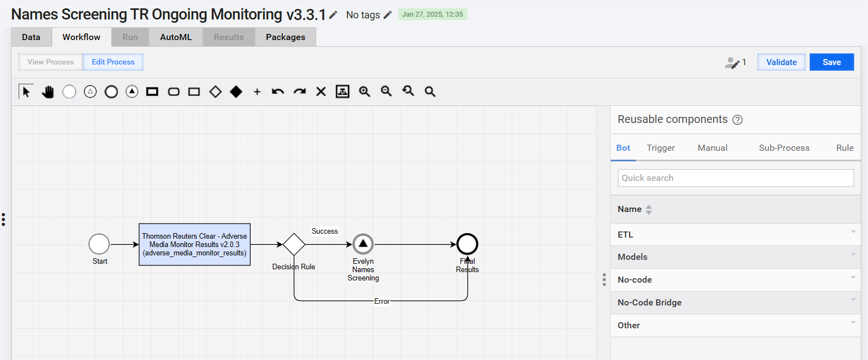Switch to Bot components tab

(623, 148)
